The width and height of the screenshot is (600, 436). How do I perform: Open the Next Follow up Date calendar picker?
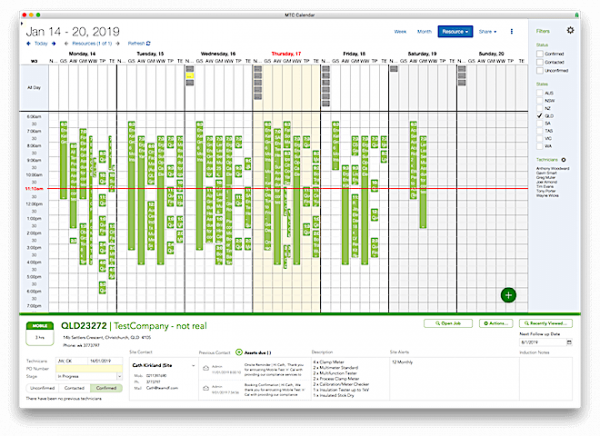click(569, 342)
